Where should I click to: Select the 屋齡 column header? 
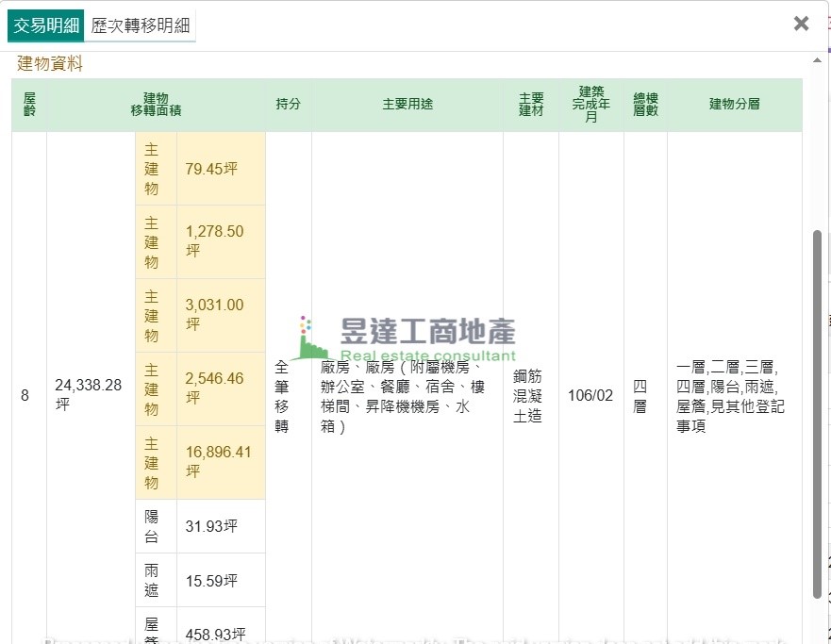[x=29, y=105]
